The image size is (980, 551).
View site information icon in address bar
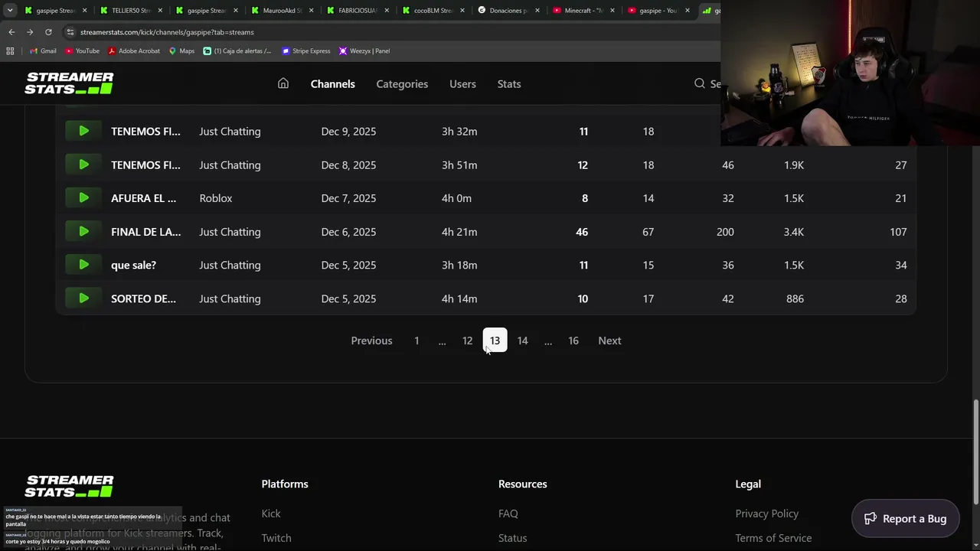pyautogui.click(x=70, y=32)
